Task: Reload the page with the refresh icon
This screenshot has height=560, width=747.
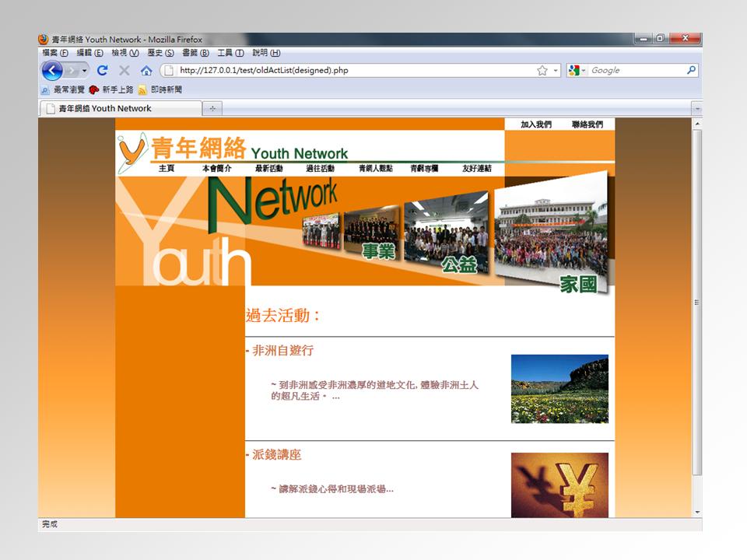Action: point(103,71)
